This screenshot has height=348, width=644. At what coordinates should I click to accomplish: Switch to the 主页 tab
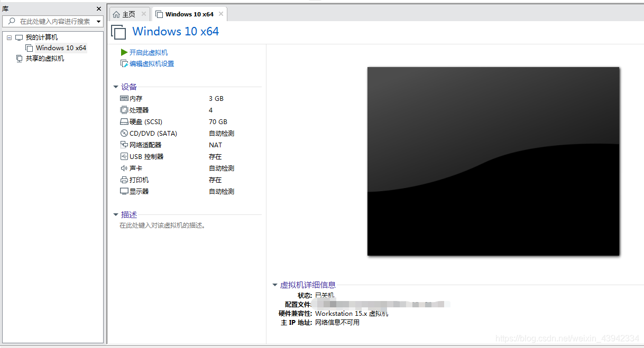coord(129,14)
